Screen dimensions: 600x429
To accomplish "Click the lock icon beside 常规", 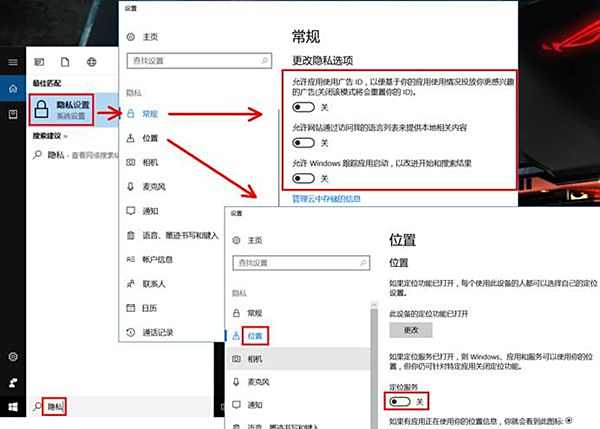I will coord(130,113).
